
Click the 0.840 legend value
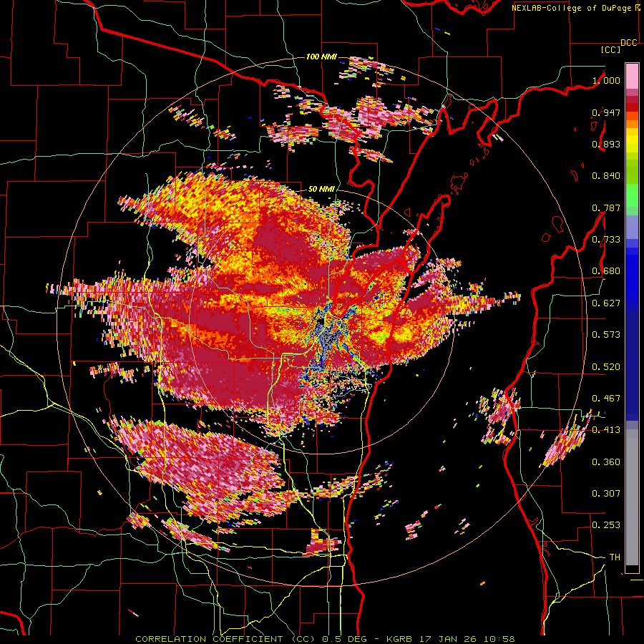(x=606, y=176)
